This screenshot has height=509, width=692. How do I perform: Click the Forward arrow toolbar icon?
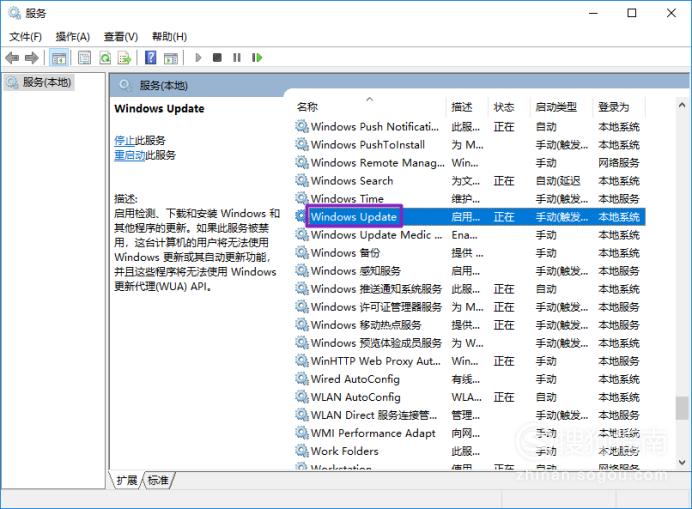click(32, 58)
